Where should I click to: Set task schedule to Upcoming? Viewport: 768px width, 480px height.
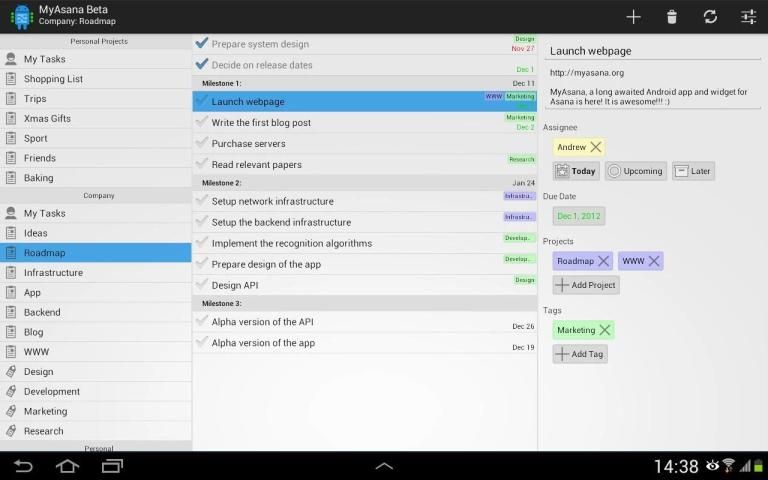pyautogui.click(x=635, y=171)
